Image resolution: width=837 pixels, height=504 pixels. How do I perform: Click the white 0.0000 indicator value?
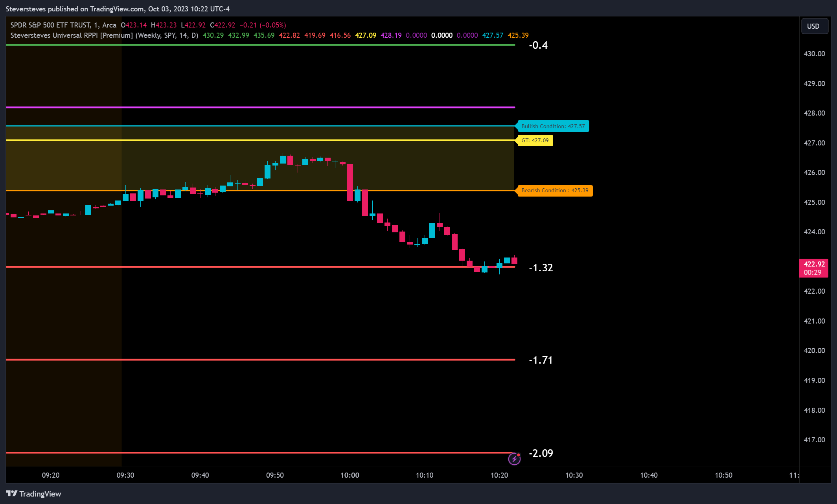(x=442, y=35)
